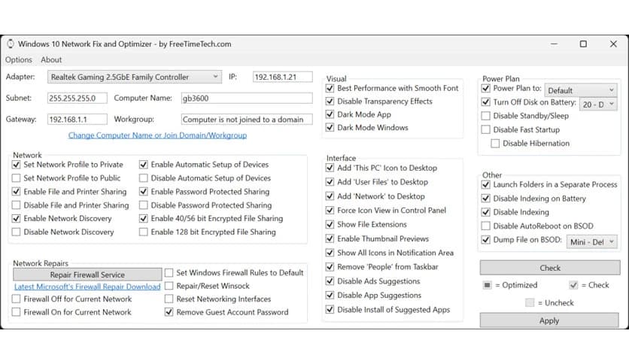The height and width of the screenshot is (364, 629).
Task: Check Disable Fast Startup
Action: point(486,130)
